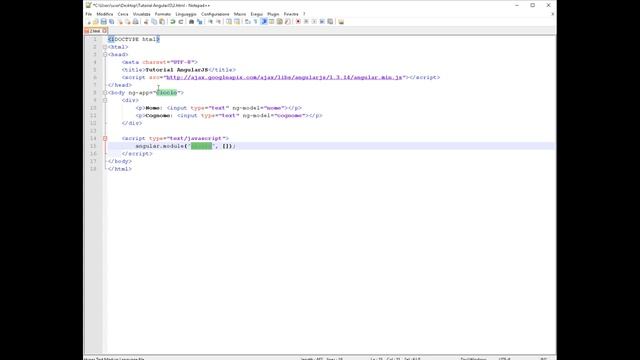The width and height of the screenshot is (640, 360).
Task: Toggle synchronized horizontal scrolling icon
Action: [237, 22]
